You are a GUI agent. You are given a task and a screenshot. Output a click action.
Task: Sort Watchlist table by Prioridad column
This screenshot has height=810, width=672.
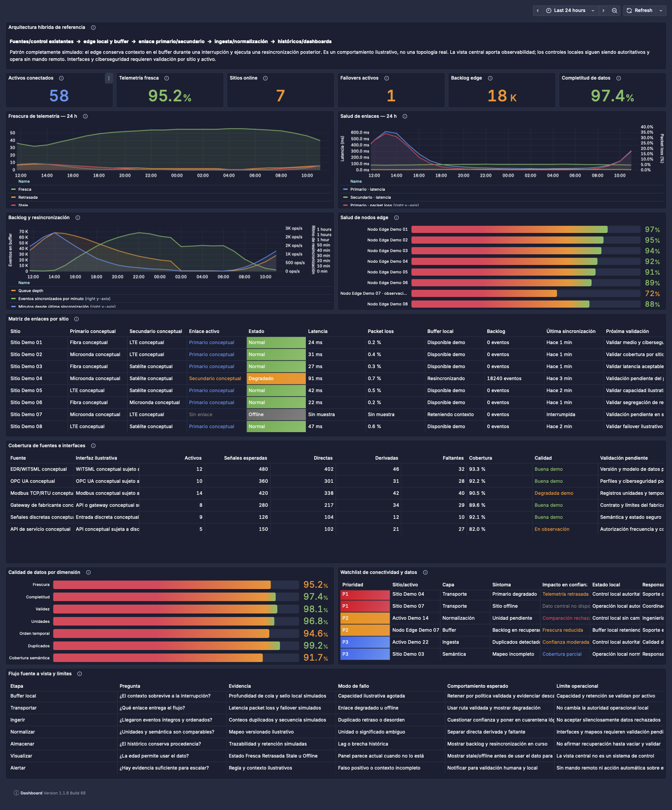click(x=353, y=585)
